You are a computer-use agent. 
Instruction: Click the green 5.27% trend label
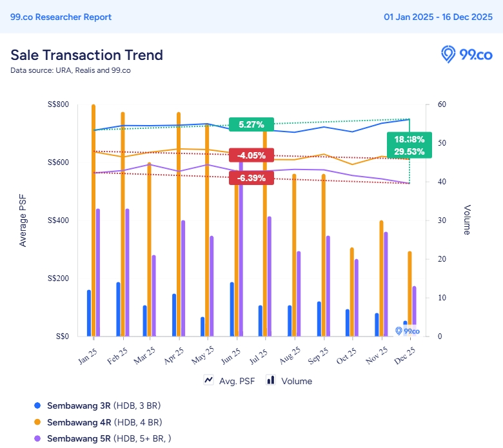(x=252, y=125)
